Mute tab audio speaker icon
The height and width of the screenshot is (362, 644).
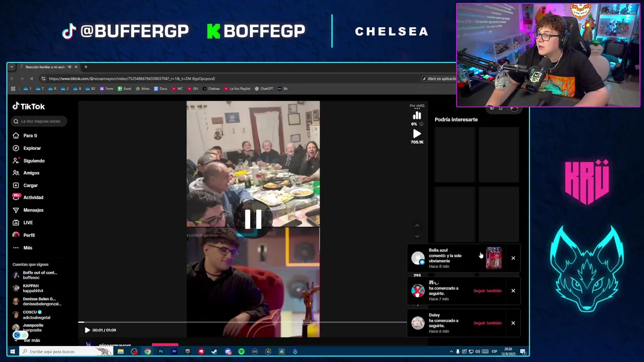tap(69, 67)
